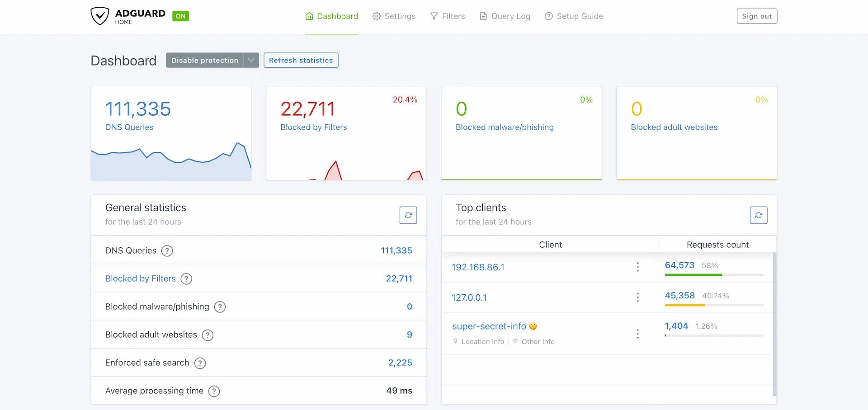The image size is (868, 410).
Task: Click the Blocked by Filters red chart
Action: pyautogui.click(x=346, y=170)
